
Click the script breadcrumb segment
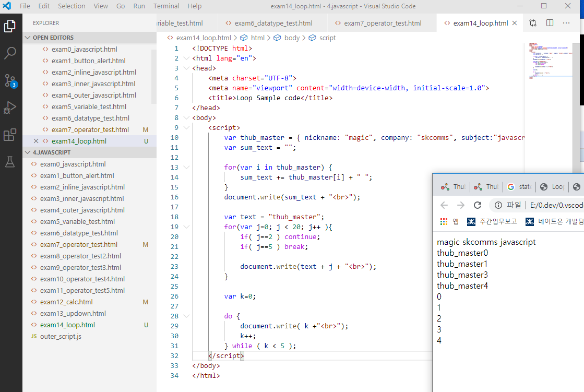click(x=327, y=38)
